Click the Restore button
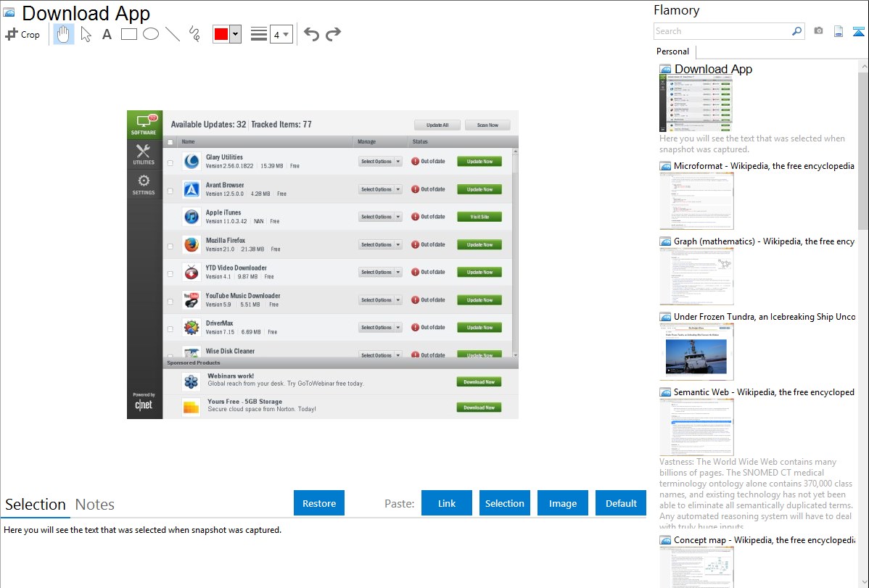 coord(319,503)
